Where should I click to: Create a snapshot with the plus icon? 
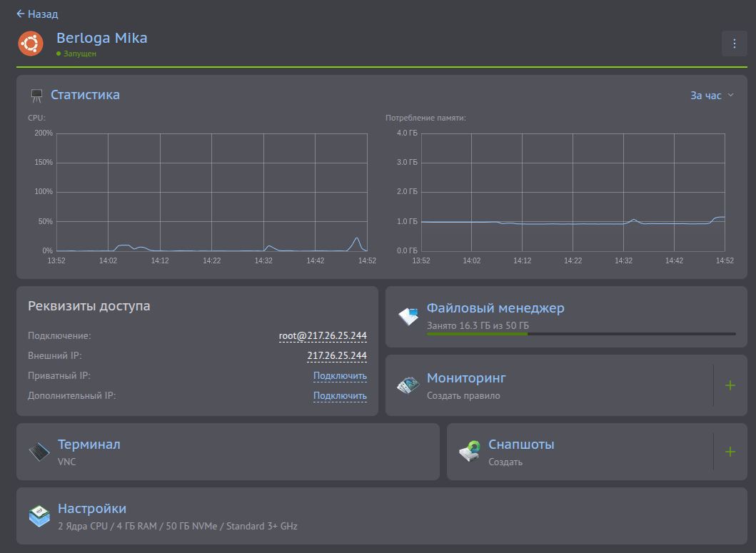[730, 452]
